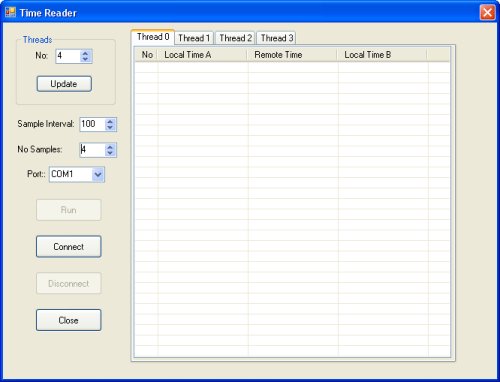Click the Connect button
Viewport: 500px width, 382px height.
pyautogui.click(x=68, y=246)
